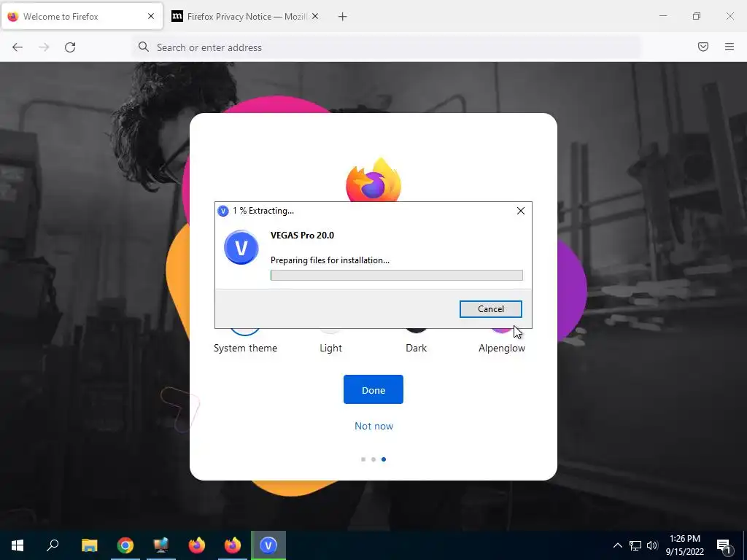Click the Firefox logo in welcome card
This screenshot has width=747, height=560.
tap(373, 179)
